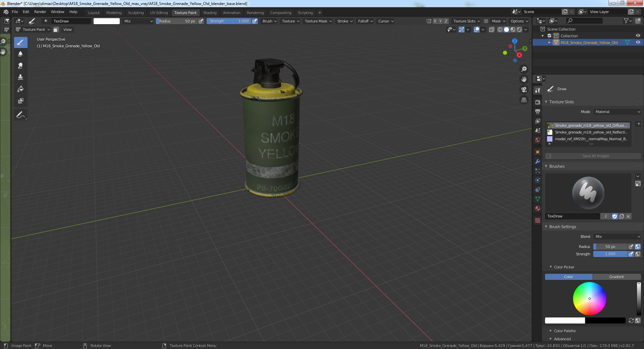Image resolution: width=644 pixels, height=349 pixels.
Task: Open the Object Constraints tab
Action: click(x=538, y=190)
